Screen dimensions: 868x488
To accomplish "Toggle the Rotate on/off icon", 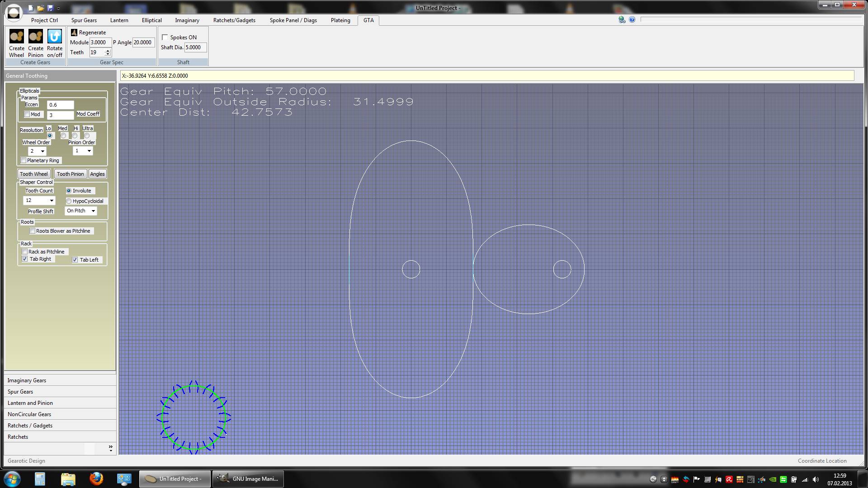I will coord(55,37).
